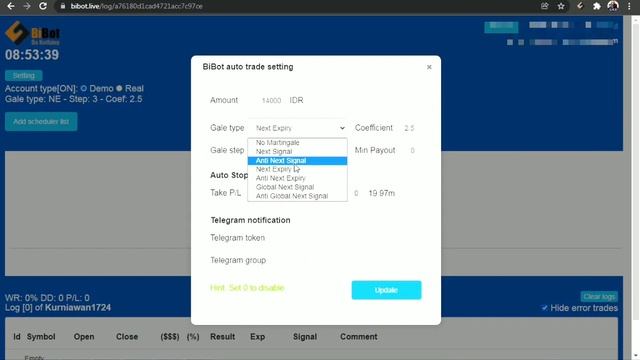Click the Comment column header
This screenshot has width=640, height=360.
[358, 337]
